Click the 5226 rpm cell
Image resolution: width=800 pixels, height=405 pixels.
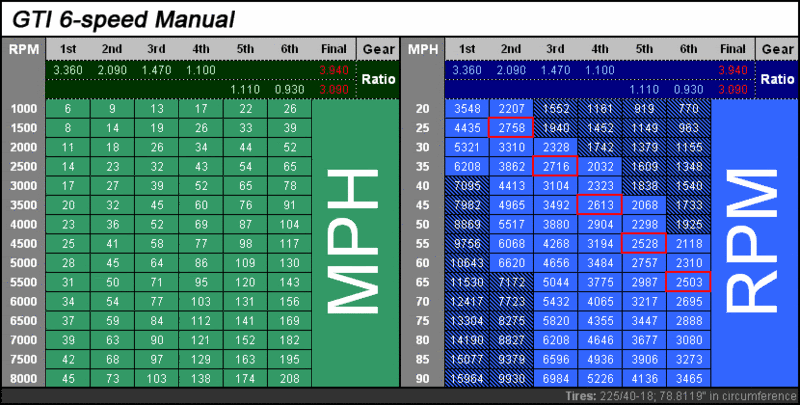click(x=599, y=378)
